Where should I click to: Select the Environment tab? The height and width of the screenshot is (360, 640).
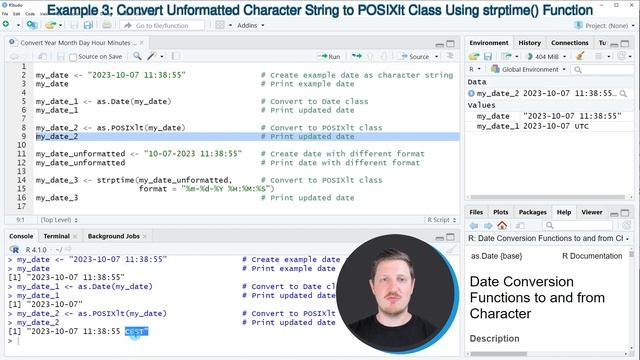coord(489,43)
